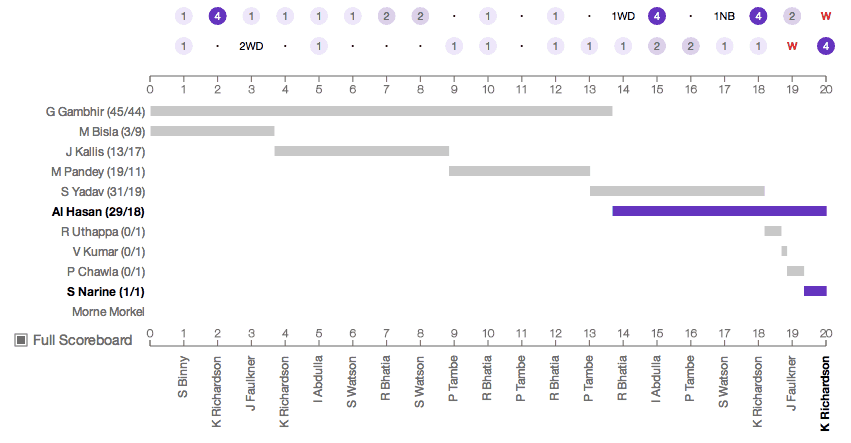Click the 1WD wide ball marker
This screenshot has width=851, height=443.
coord(623,16)
